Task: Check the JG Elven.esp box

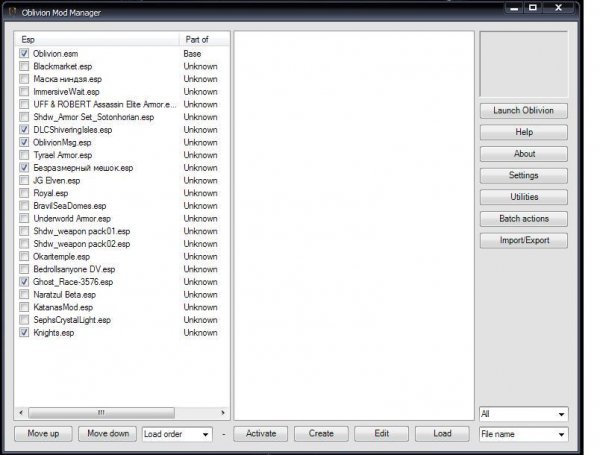Action: [x=24, y=180]
